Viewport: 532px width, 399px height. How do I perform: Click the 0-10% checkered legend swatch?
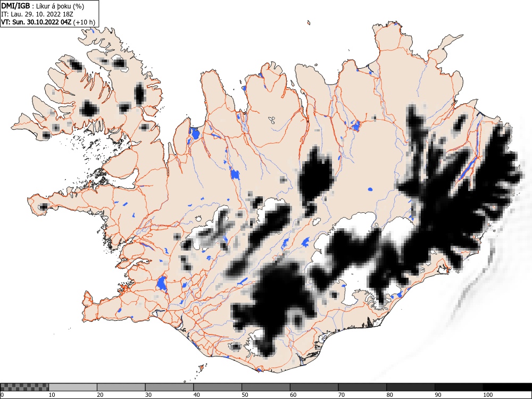(24, 387)
